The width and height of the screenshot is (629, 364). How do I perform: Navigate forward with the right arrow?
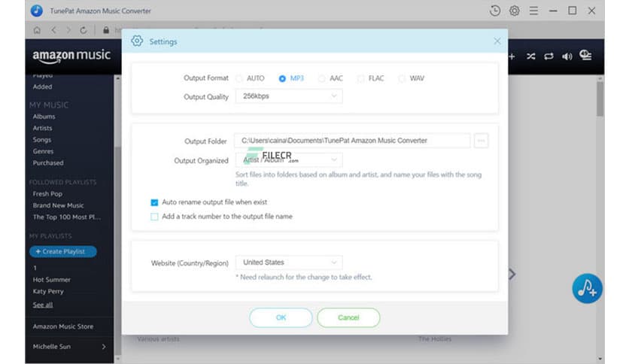68,30
